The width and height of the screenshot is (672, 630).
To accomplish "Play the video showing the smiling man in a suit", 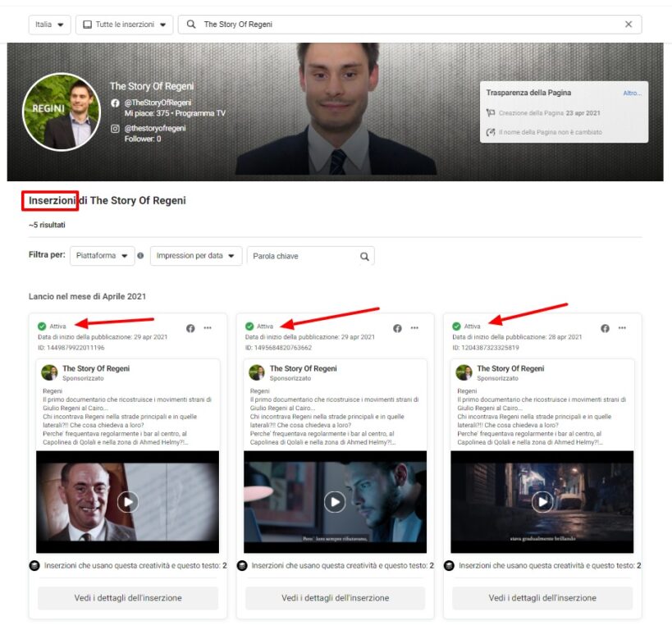I will [128, 502].
